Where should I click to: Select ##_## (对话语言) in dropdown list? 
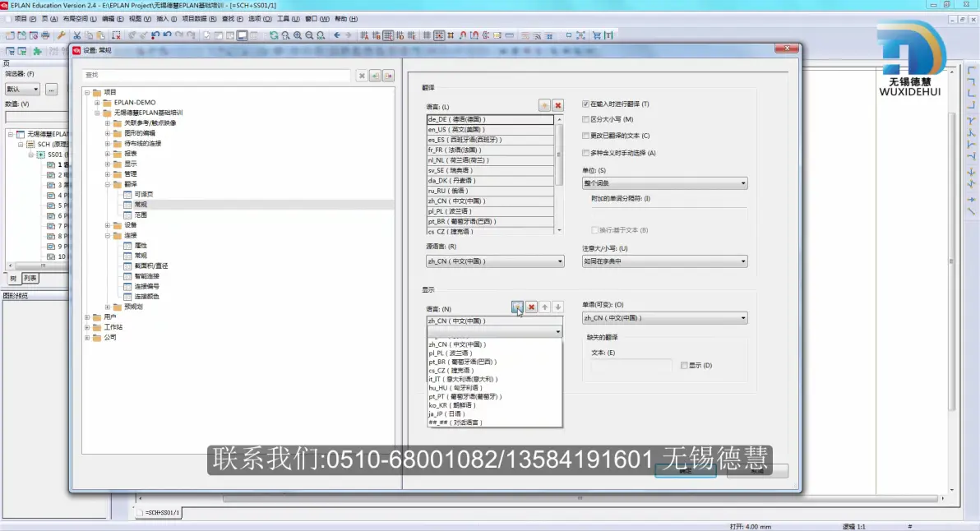point(494,422)
